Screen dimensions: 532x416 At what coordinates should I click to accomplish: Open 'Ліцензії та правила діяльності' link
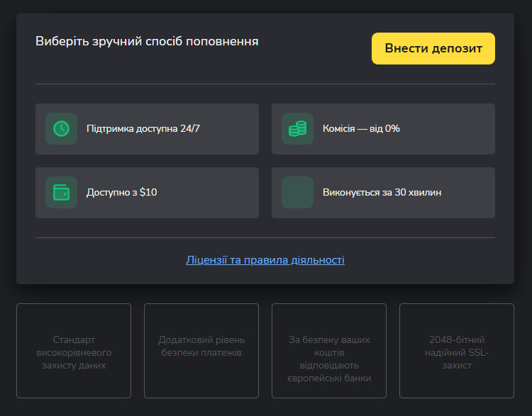265,260
